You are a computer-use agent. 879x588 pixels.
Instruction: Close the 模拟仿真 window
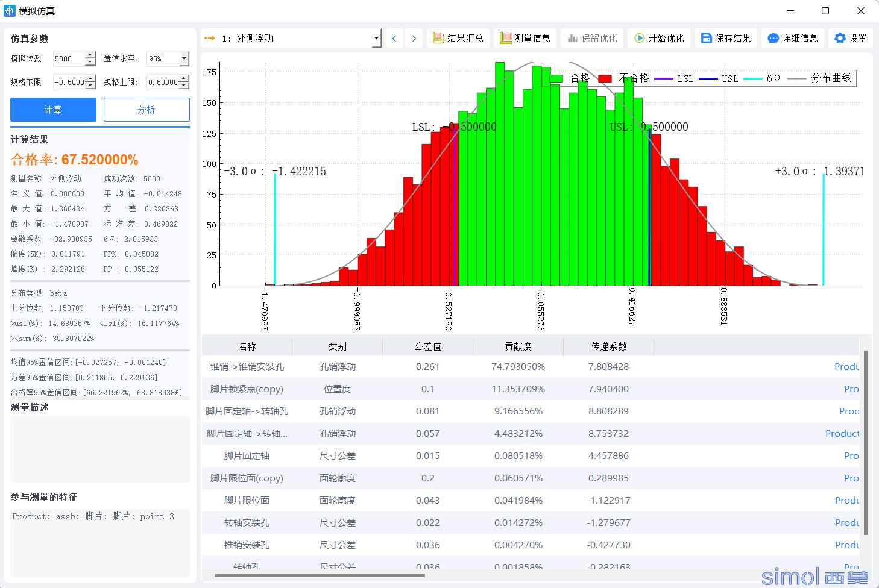(x=861, y=11)
